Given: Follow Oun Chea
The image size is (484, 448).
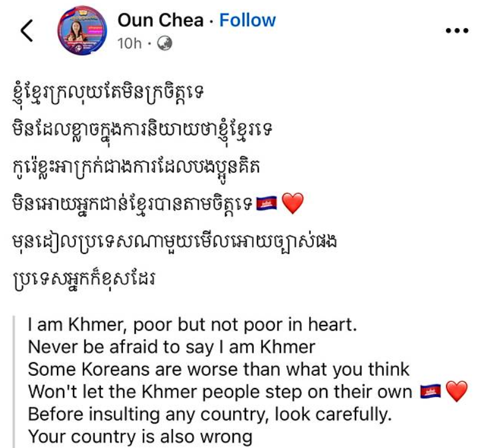Looking at the screenshot, I should 248,20.
